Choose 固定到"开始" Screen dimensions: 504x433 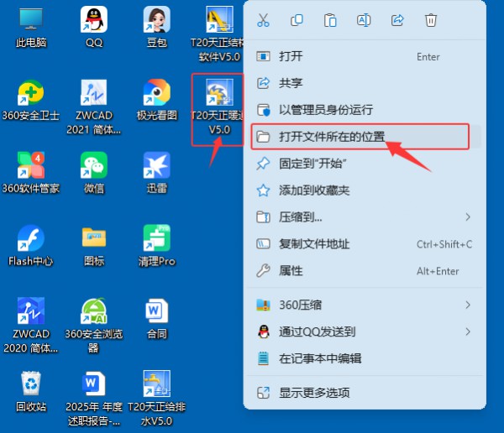(x=365, y=164)
